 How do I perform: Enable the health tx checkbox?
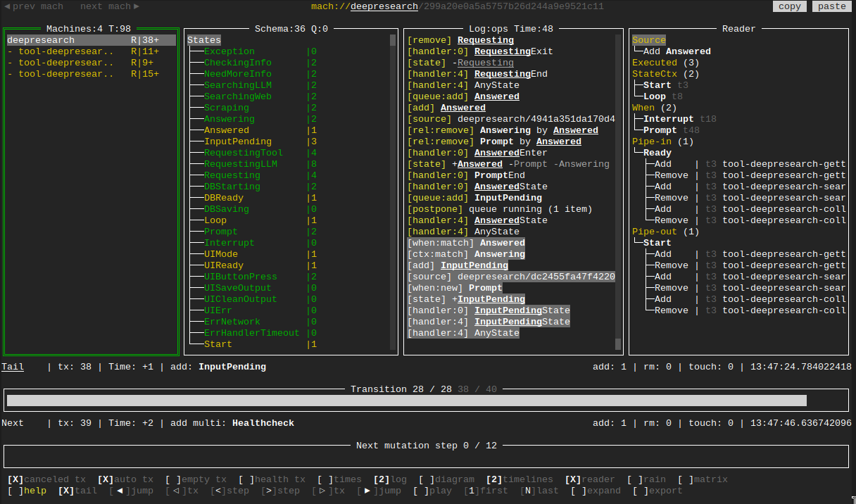[272, 479]
